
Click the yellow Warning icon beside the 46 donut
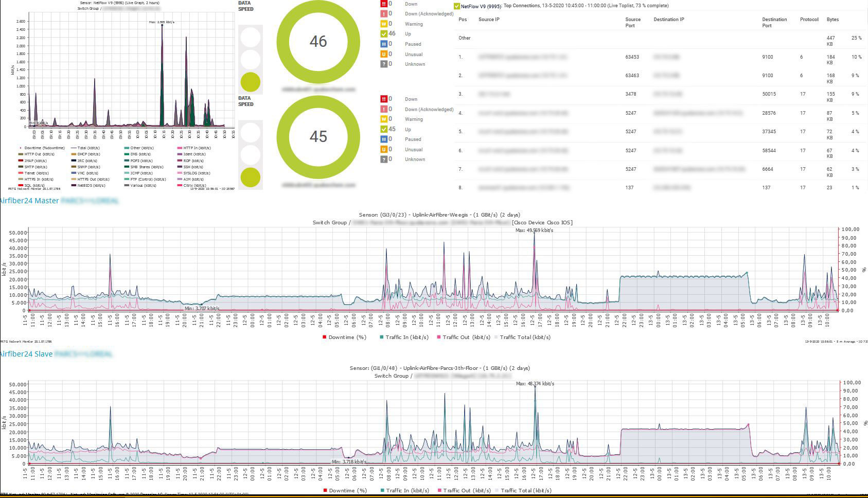[383, 24]
